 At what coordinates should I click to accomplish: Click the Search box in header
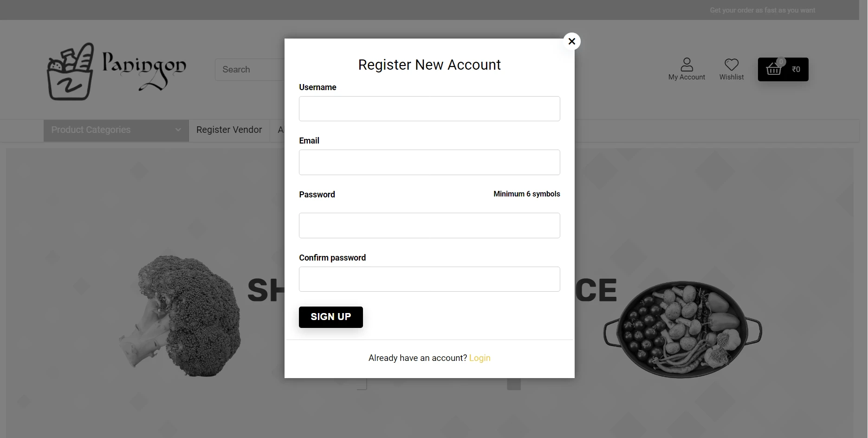(x=250, y=70)
